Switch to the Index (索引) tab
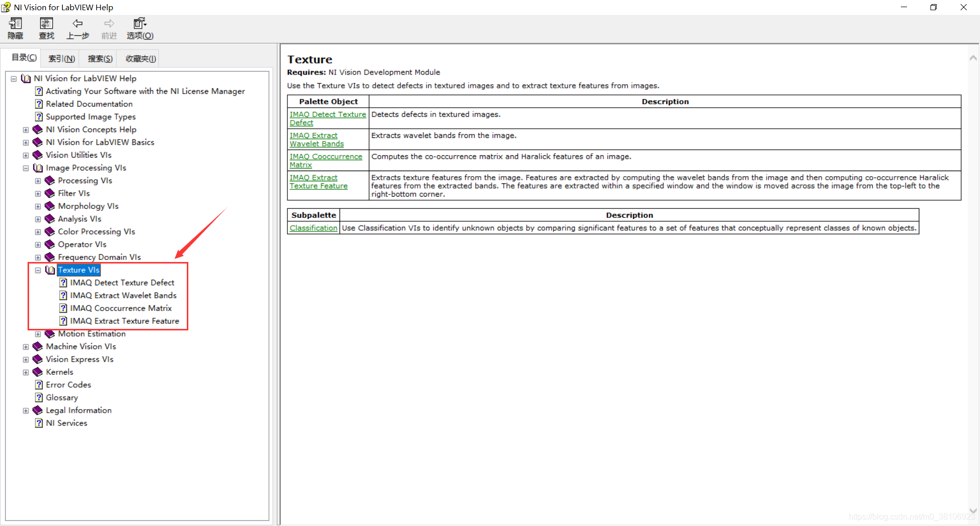The image size is (980, 526). (62, 59)
